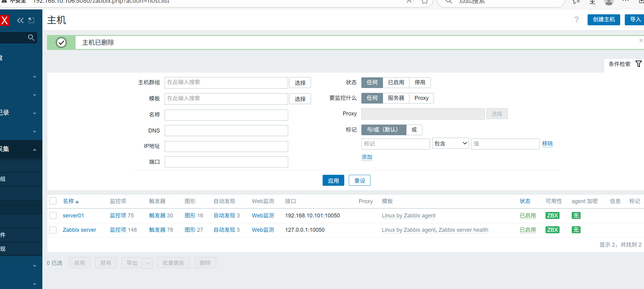This screenshot has width=644, height=289.
Task: Select tag mode 与/或 (默认)
Action: point(384,130)
